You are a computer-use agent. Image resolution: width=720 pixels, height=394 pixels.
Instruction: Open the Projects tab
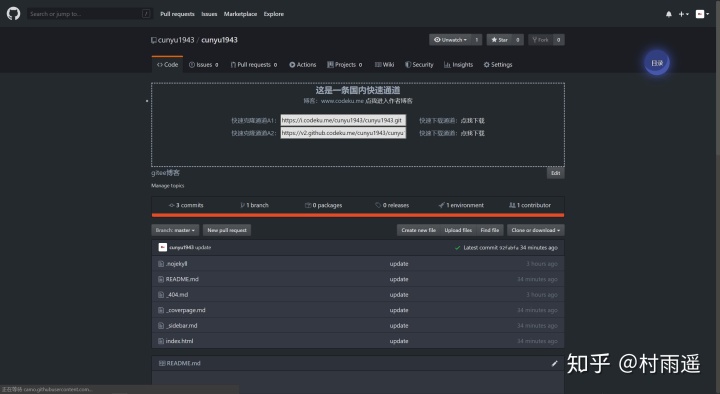344,65
